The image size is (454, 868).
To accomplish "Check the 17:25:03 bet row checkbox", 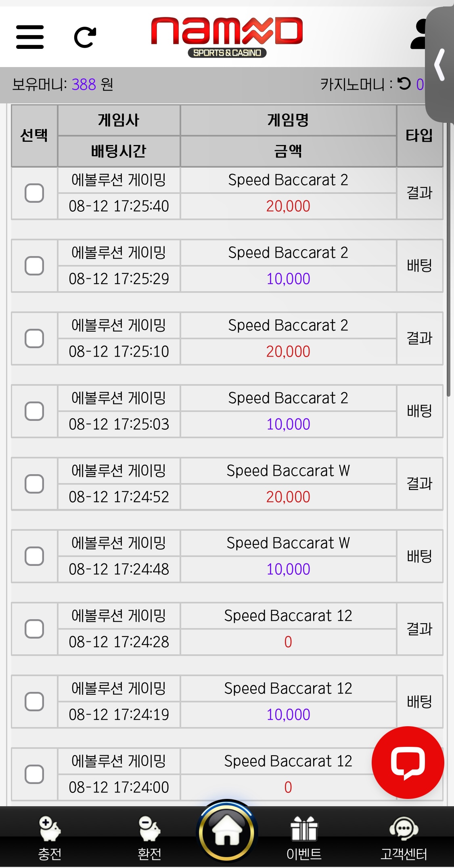I will coord(34,411).
